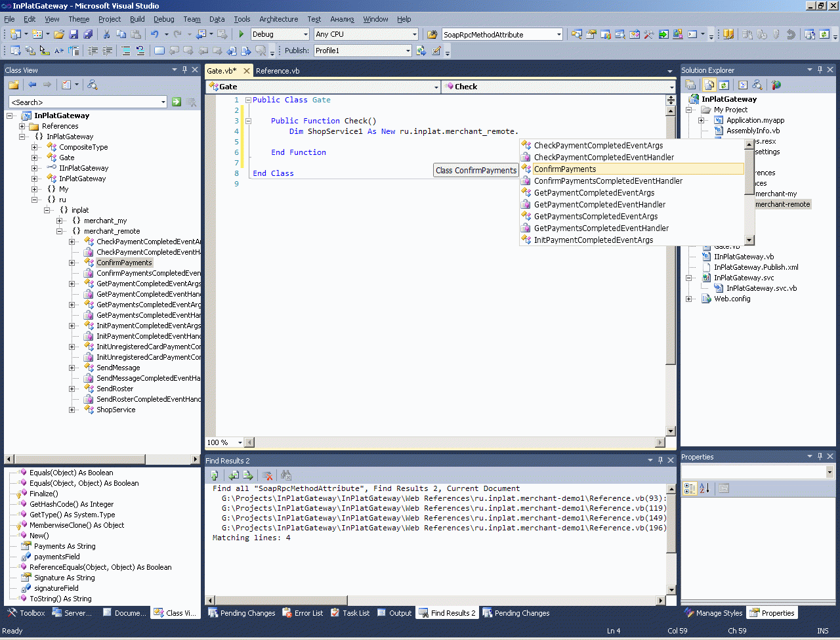Click the editor horizontal scrollbar right arrow

(660, 442)
